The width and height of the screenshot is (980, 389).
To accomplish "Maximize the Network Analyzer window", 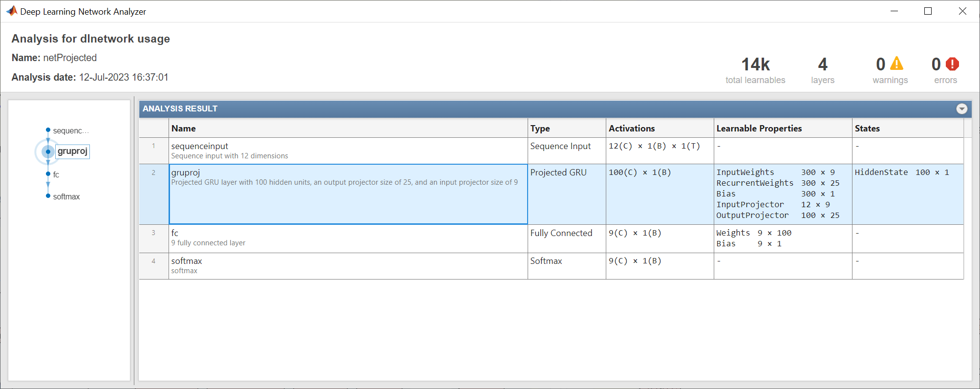I will pos(928,11).
